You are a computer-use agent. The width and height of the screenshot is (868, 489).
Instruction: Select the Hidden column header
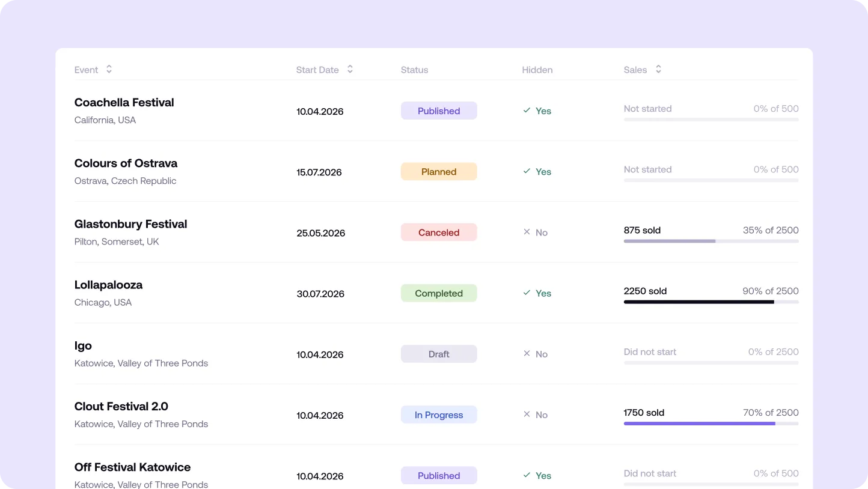[537, 70]
